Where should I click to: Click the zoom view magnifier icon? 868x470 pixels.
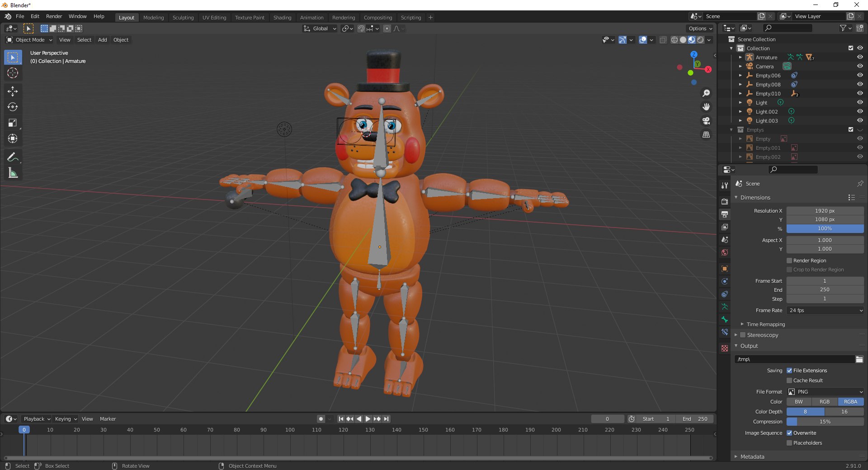click(706, 93)
